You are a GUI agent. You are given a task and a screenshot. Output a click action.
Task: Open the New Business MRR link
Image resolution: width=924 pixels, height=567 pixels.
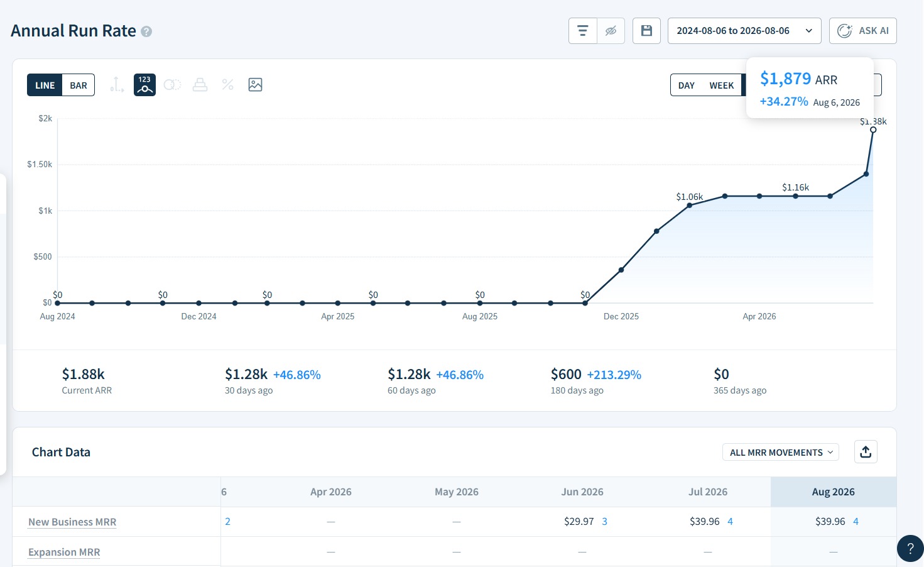pyautogui.click(x=72, y=522)
